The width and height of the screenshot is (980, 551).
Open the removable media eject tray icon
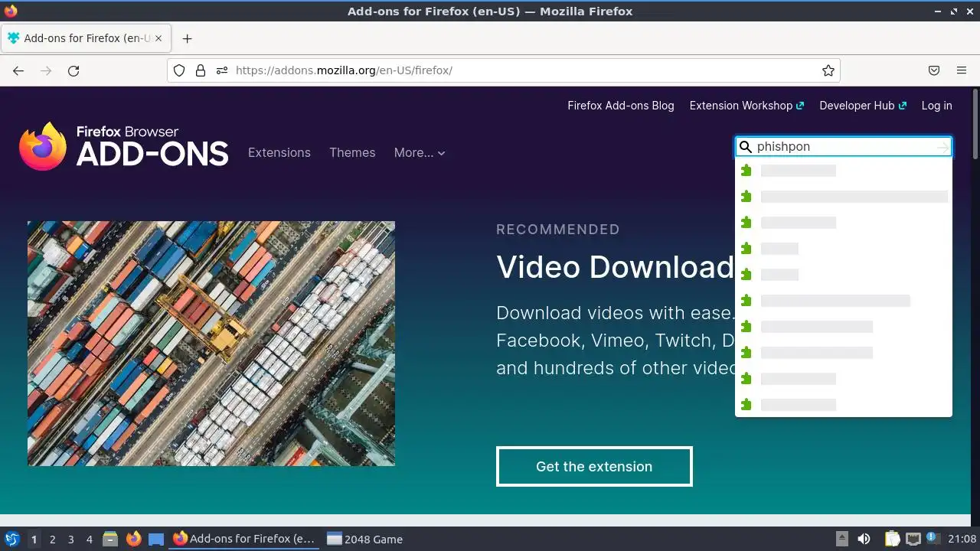[842, 539]
